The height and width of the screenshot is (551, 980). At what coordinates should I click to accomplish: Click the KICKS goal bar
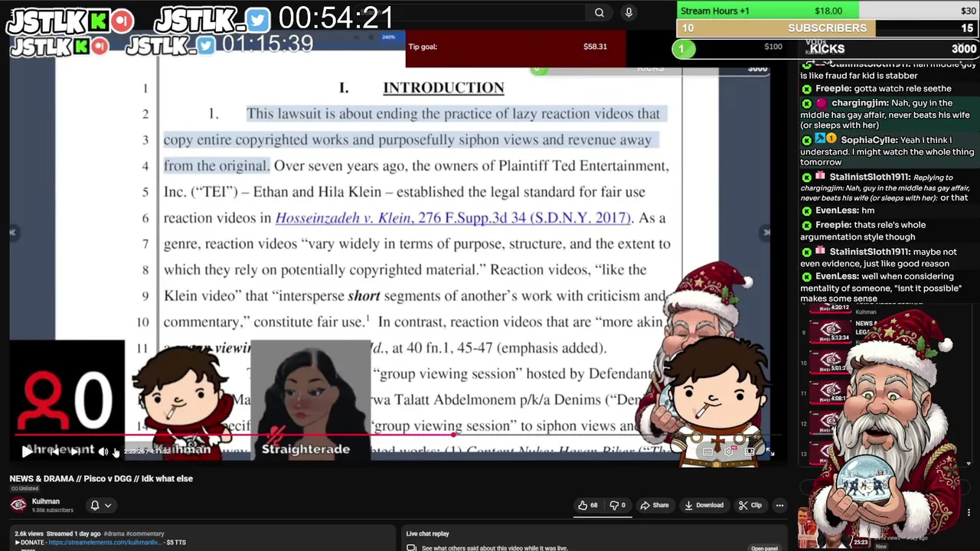[x=825, y=49]
